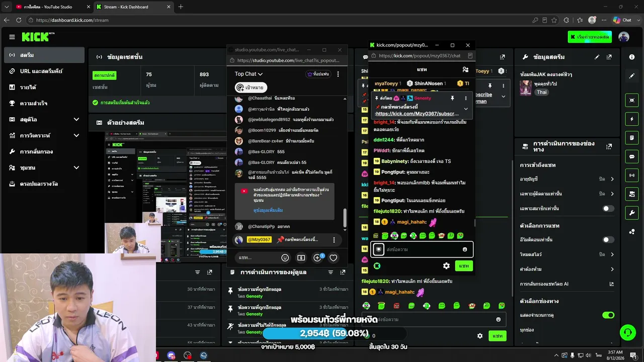Click Genosty username in pinned message

click(423, 98)
